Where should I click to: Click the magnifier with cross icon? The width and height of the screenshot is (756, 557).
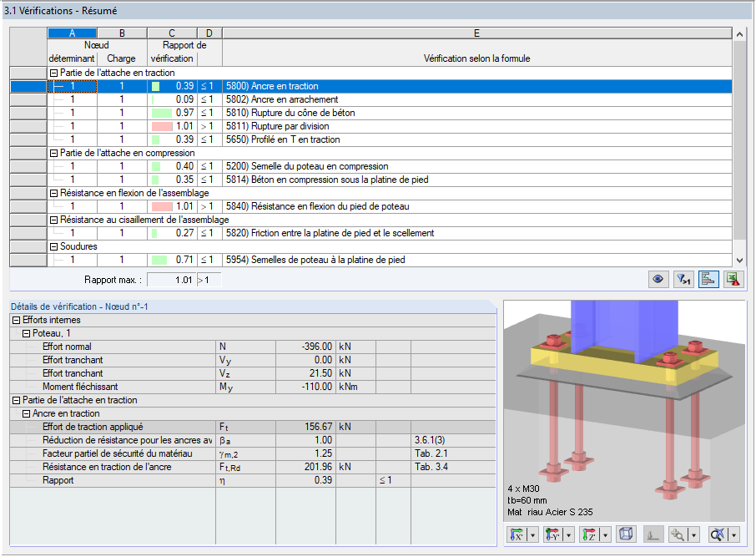click(x=718, y=534)
